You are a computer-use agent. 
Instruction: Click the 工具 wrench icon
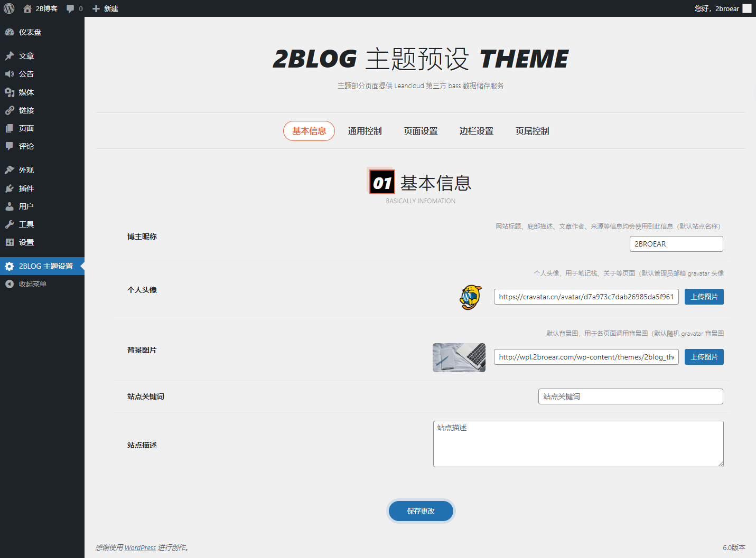pyautogui.click(x=10, y=224)
